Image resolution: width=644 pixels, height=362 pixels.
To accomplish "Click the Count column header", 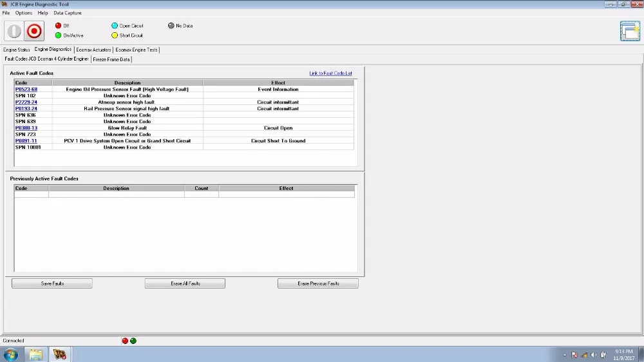I will [201, 188].
